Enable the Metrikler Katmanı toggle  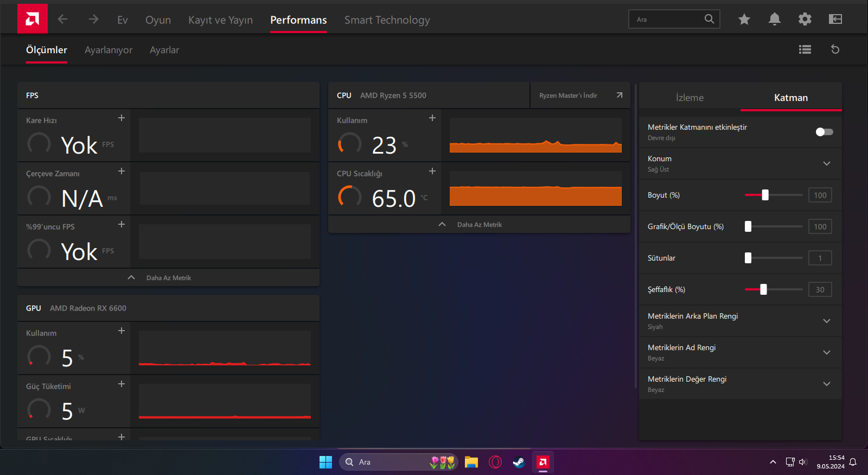point(825,132)
